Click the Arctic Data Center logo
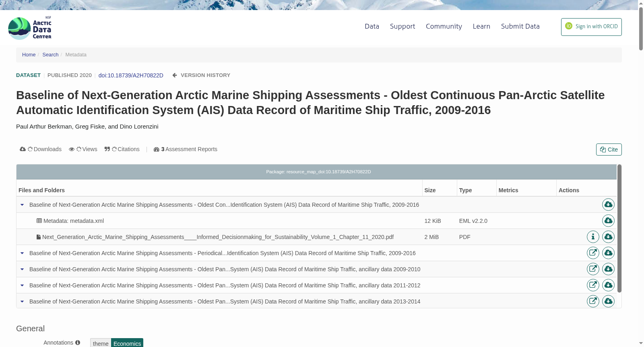This screenshot has width=644, height=347. pos(30,28)
